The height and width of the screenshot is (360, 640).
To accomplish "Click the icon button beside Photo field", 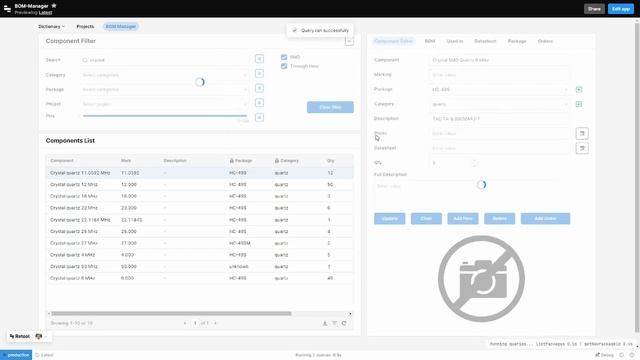I will click(582, 133).
